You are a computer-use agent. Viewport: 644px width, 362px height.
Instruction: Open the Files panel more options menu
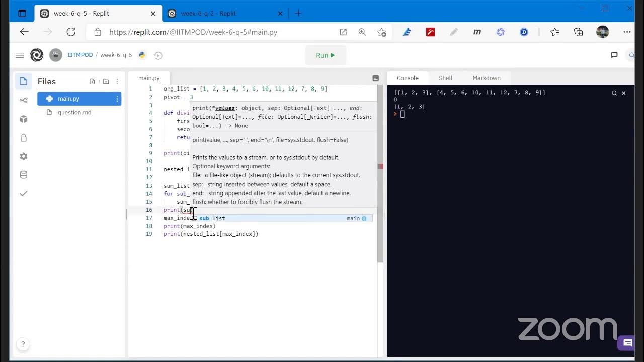(117, 81)
